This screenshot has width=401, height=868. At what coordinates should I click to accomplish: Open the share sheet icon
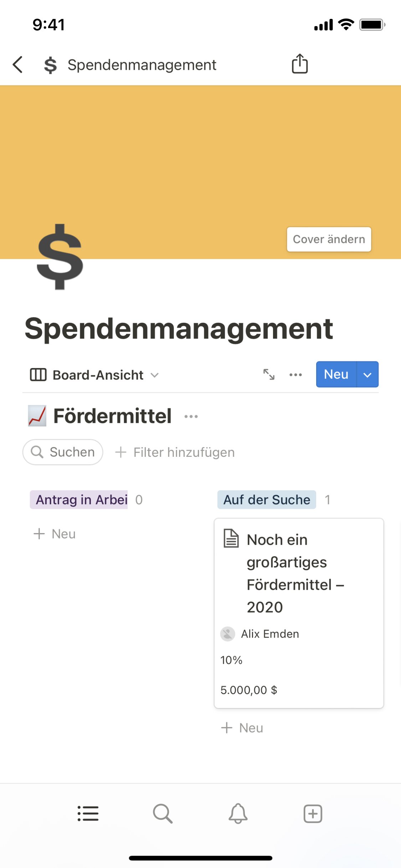click(x=300, y=64)
